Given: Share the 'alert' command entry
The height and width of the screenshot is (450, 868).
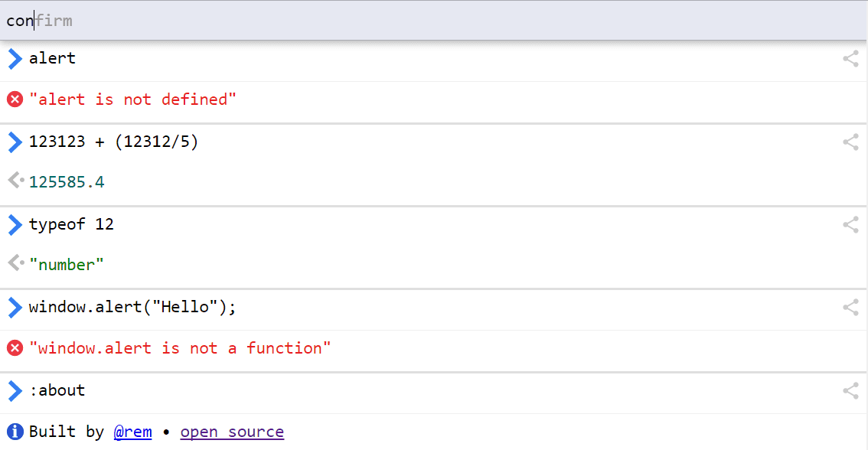Looking at the screenshot, I should [850, 59].
